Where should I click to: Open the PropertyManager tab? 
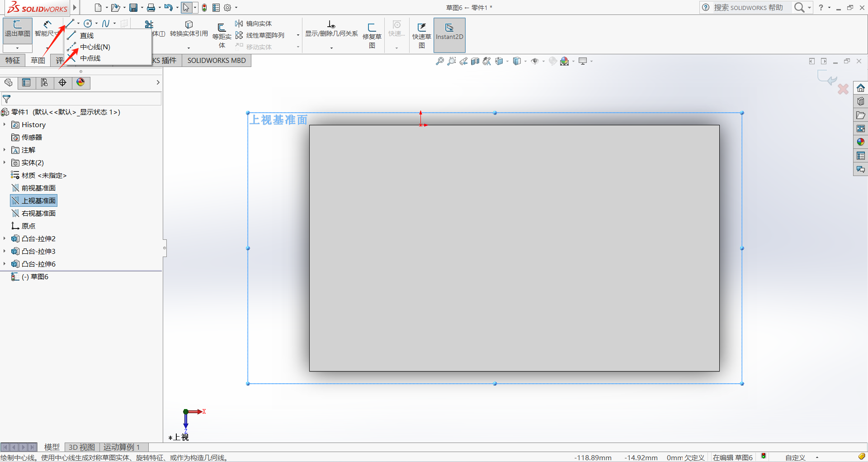pyautogui.click(x=26, y=82)
